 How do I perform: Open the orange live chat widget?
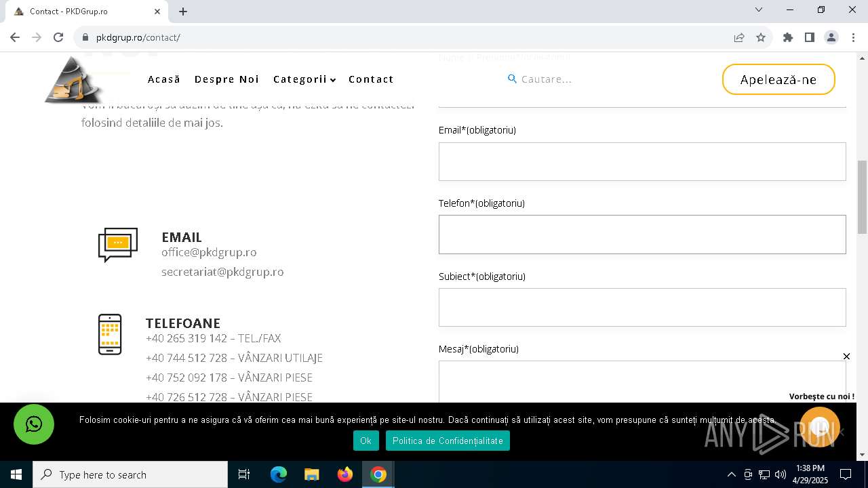coord(820,427)
